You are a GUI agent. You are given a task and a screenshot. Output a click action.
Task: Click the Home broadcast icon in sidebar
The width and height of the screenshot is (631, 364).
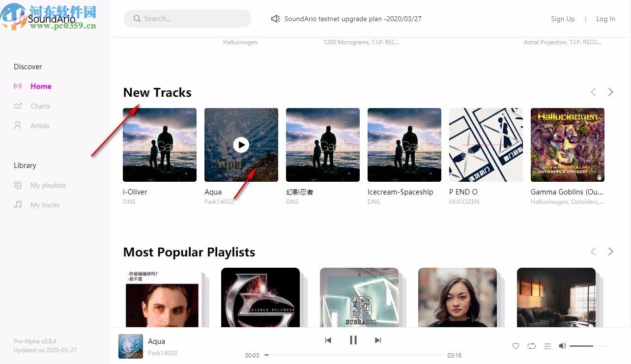coord(18,86)
